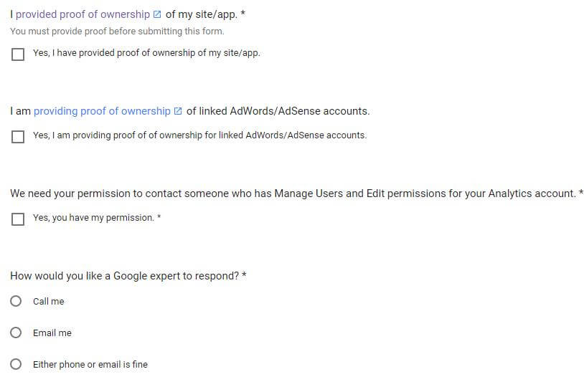The image size is (584, 392).
Task: Click 'Either phone or email is fine' label
Action: [x=90, y=365]
